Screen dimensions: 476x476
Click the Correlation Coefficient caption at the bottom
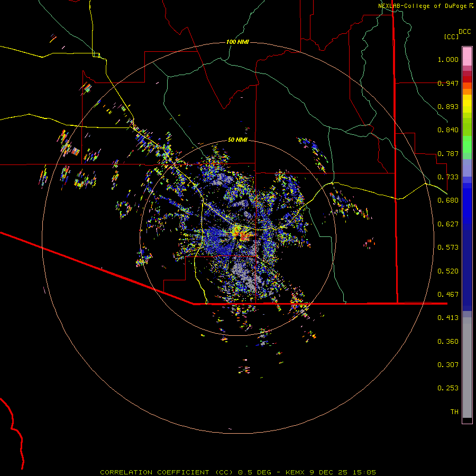(238, 472)
